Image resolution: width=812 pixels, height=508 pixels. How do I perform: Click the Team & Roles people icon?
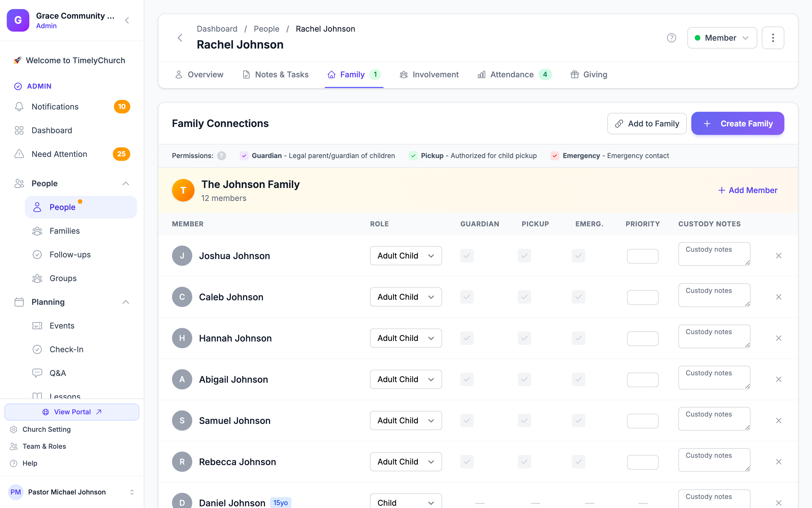pos(14,446)
